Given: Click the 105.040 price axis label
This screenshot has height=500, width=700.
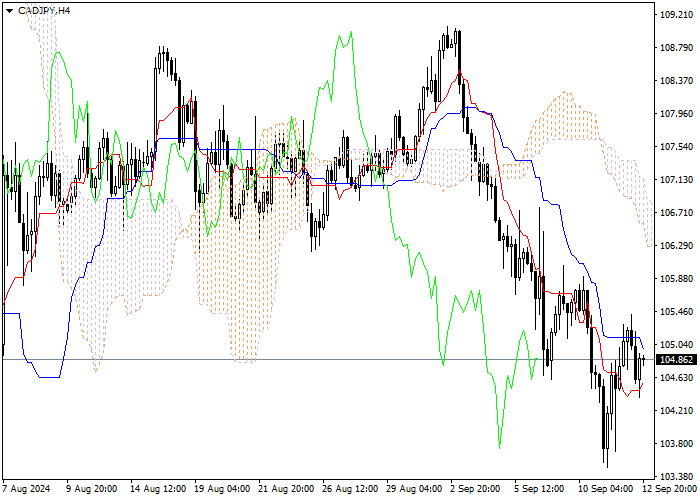Looking at the screenshot, I should (x=676, y=345).
